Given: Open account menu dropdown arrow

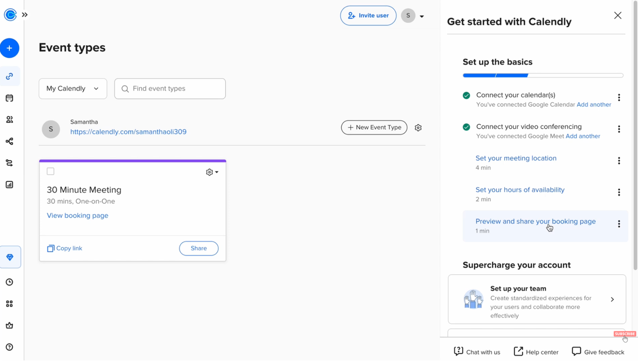Looking at the screenshot, I should (x=422, y=16).
